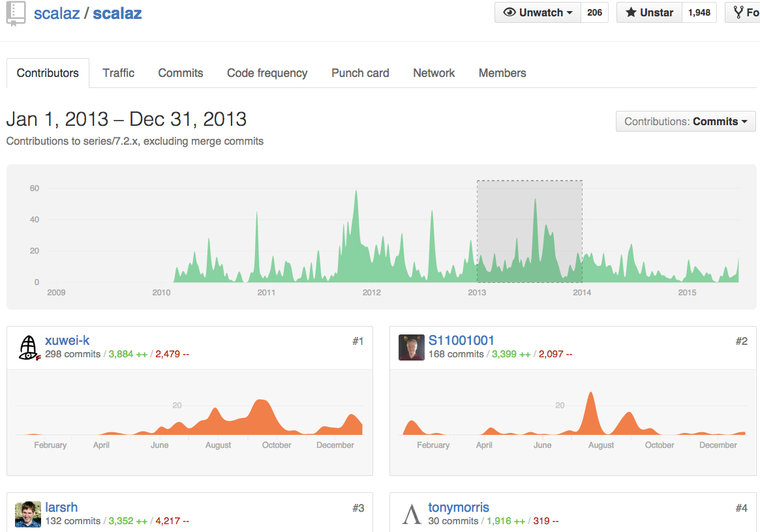The image size is (760, 532).
Task: Switch to the Traffic tab
Action: coord(118,73)
